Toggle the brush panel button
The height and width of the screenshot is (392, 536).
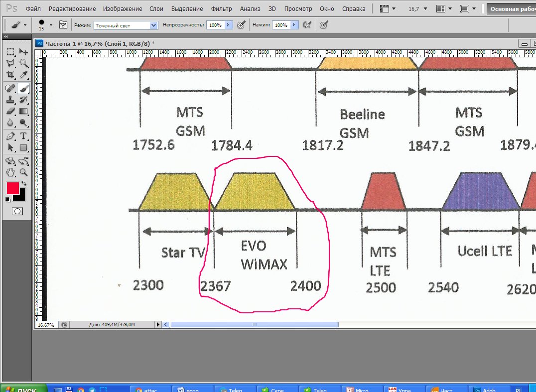tap(63, 25)
